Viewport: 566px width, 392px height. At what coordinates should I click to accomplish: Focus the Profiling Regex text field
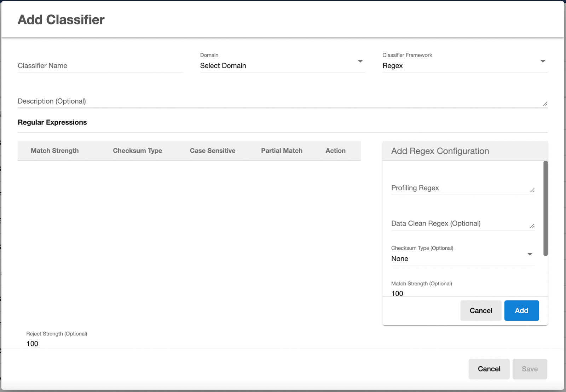459,188
